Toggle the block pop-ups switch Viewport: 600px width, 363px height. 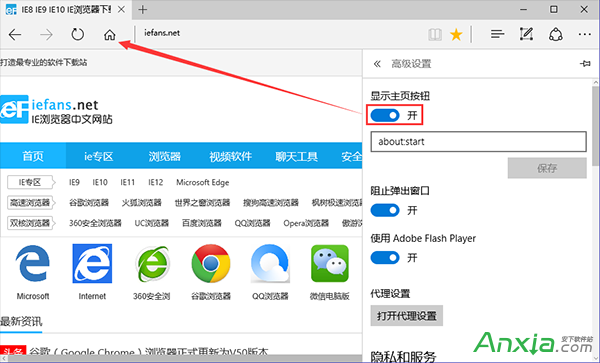click(x=385, y=210)
